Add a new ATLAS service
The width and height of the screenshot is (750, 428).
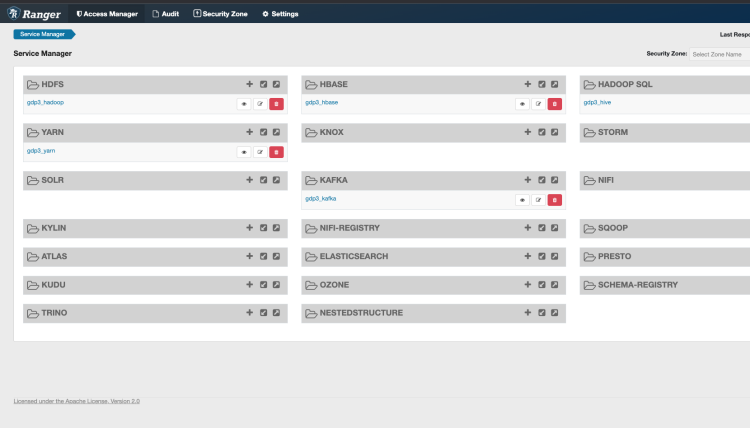point(249,256)
